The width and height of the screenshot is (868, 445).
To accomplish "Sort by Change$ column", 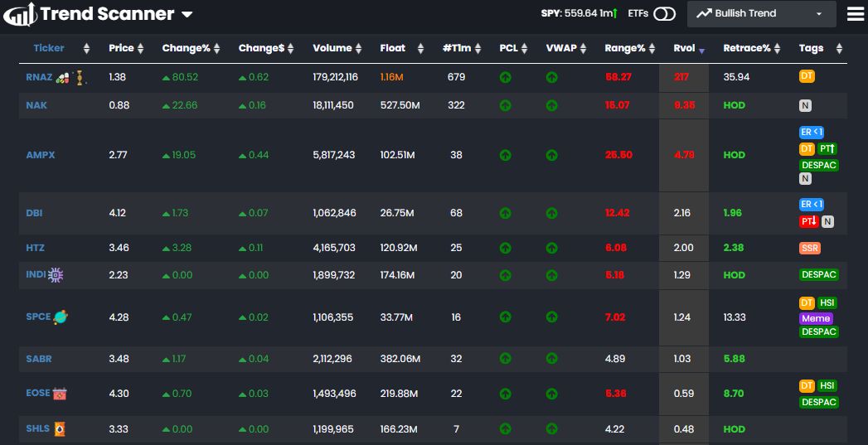I will point(266,48).
